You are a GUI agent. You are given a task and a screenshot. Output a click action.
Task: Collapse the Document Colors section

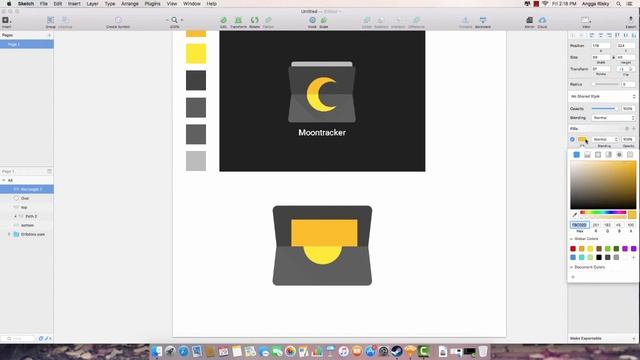571,267
